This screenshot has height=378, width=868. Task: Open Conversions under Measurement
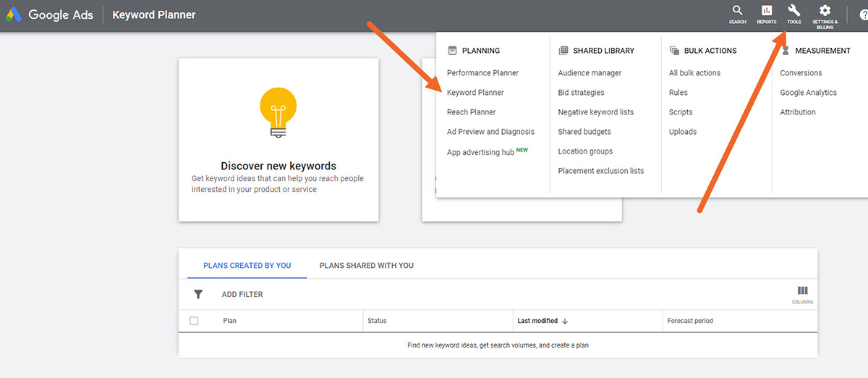801,73
